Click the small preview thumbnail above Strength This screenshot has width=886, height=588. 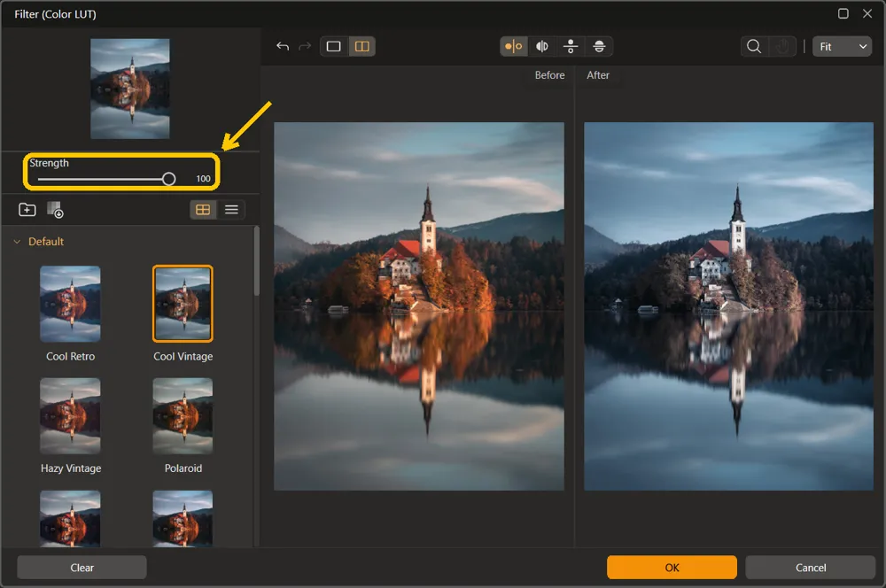coord(130,89)
